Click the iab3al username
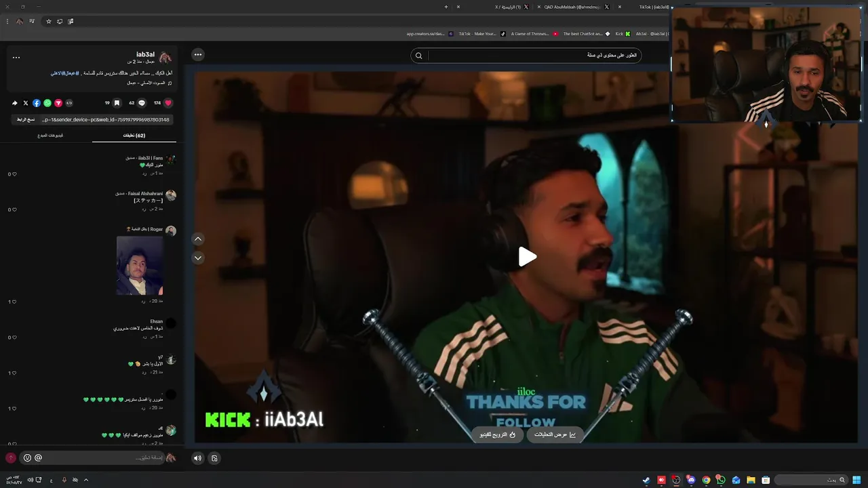Viewport: 868px width, 488px height. point(145,54)
